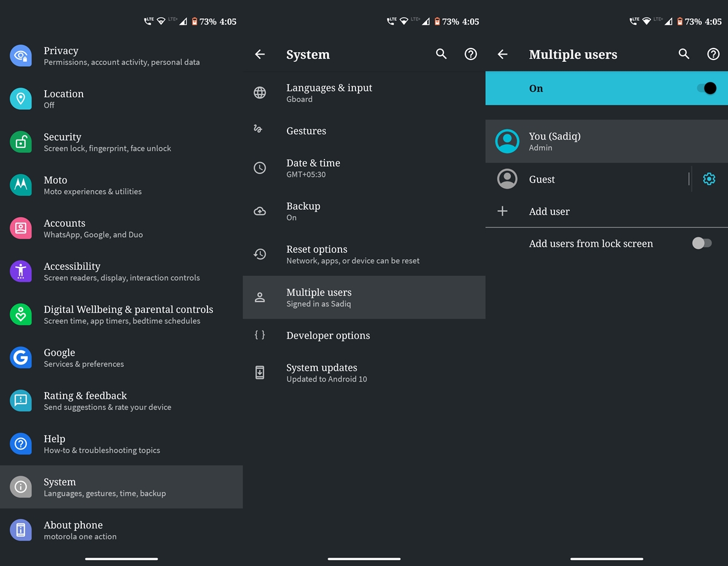
Task: Tap the purple Accessibility icon
Action: coord(21,271)
